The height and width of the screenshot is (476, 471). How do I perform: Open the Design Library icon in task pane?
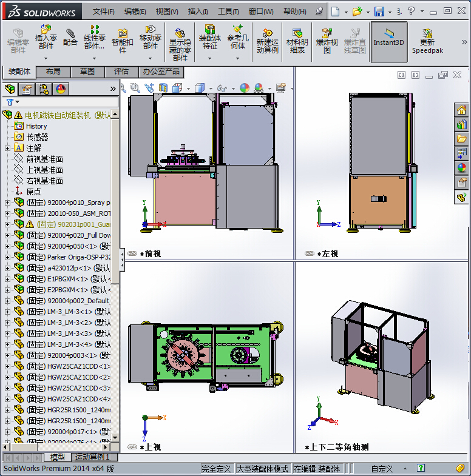[x=461, y=124]
